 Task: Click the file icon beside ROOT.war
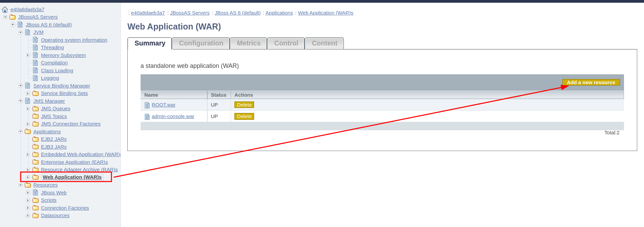tap(147, 105)
